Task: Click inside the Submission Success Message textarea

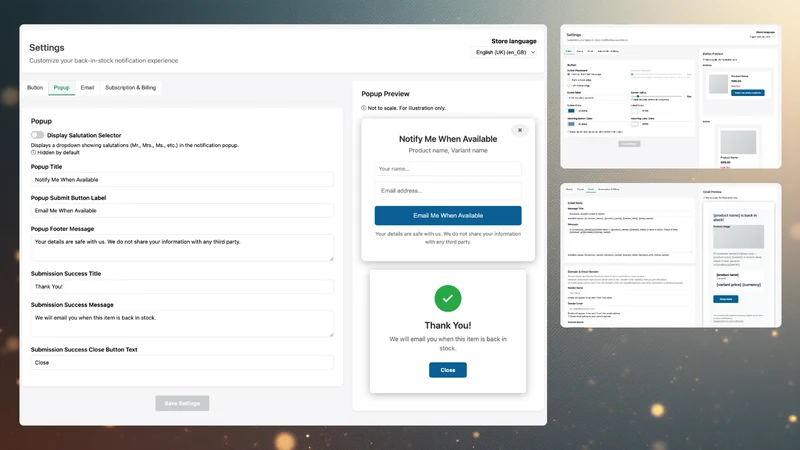Action: [x=182, y=323]
